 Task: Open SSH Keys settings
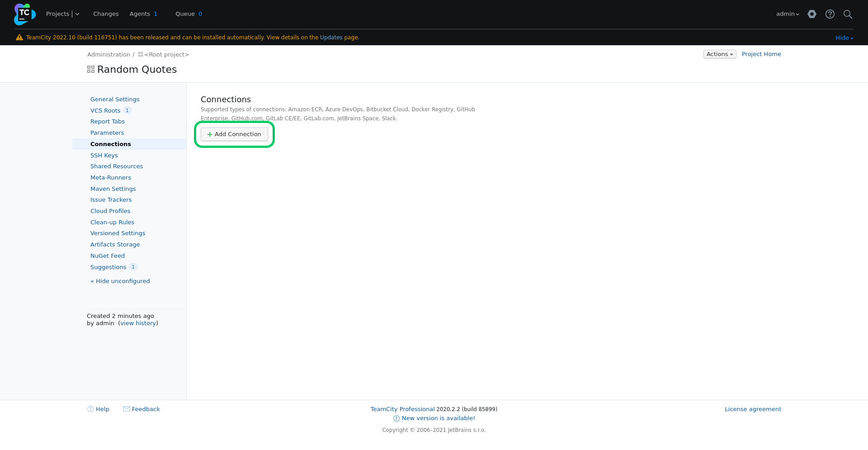click(x=104, y=156)
